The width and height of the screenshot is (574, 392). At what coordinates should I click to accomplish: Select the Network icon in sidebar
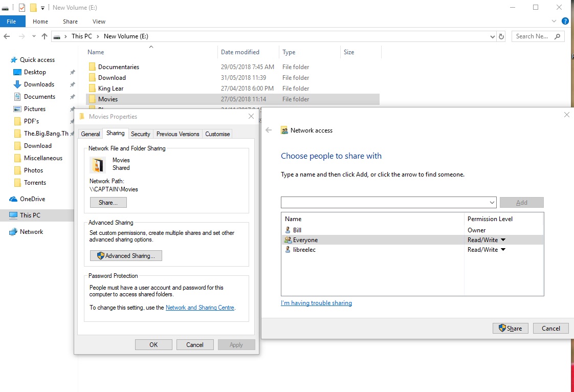pos(13,232)
